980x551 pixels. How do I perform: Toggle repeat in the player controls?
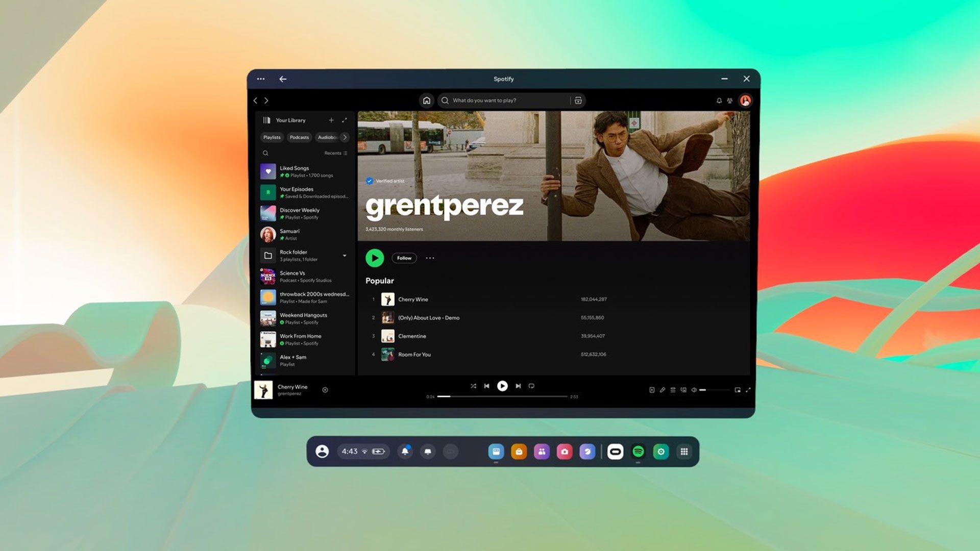click(x=531, y=386)
